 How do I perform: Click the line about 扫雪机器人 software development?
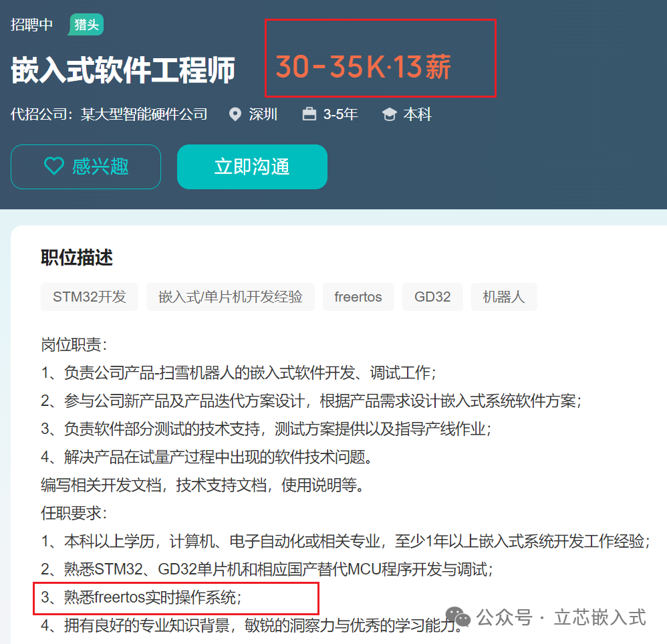(x=239, y=373)
